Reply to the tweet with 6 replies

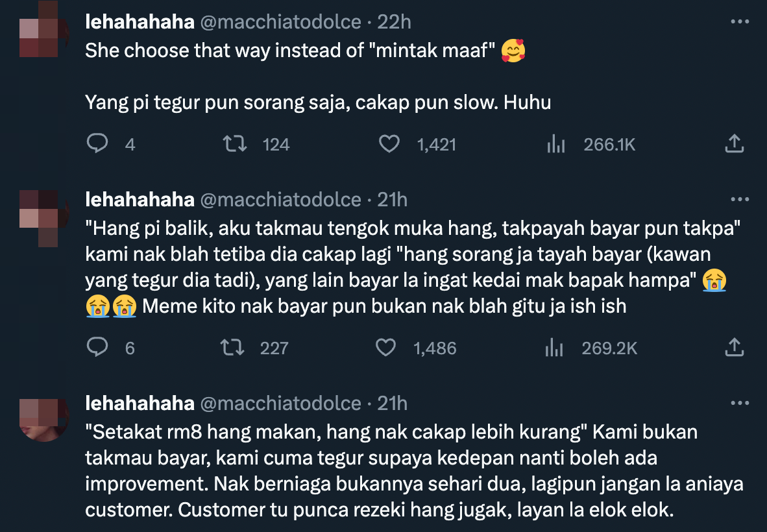(x=97, y=348)
